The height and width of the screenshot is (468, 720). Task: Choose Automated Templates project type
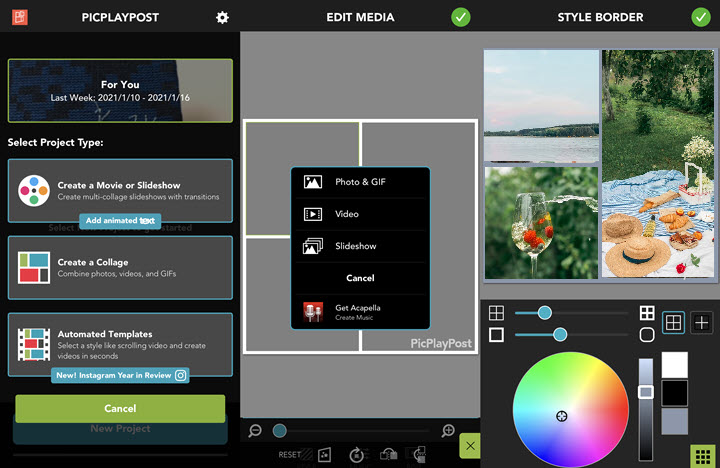pyautogui.click(x=120, y=344)
